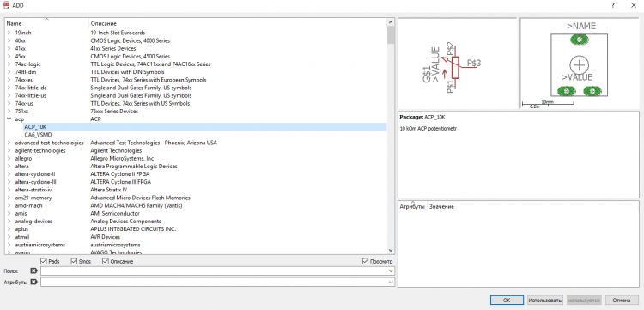
Task: Confirm selection with OK button
Action: (x=507, y=301)
